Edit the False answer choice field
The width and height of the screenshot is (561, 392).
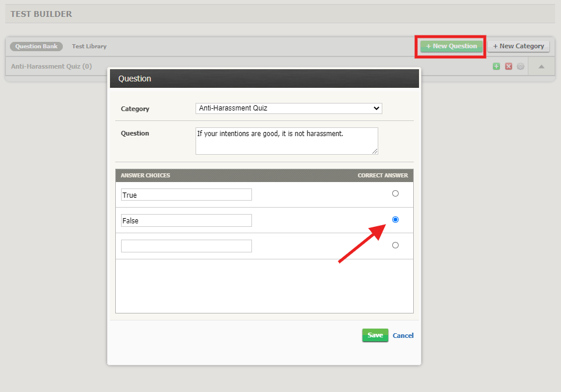186,220
